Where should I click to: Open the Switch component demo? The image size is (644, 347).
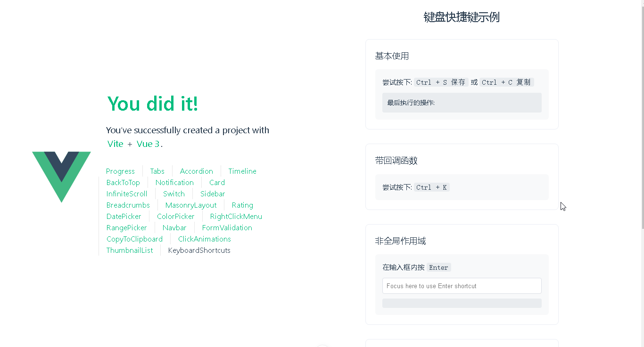(173, 194)
